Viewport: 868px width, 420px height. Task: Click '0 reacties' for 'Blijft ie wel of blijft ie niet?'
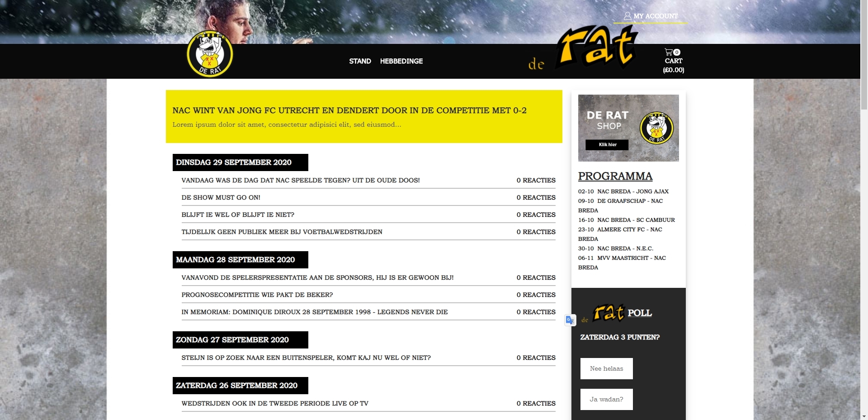[536, 215]
